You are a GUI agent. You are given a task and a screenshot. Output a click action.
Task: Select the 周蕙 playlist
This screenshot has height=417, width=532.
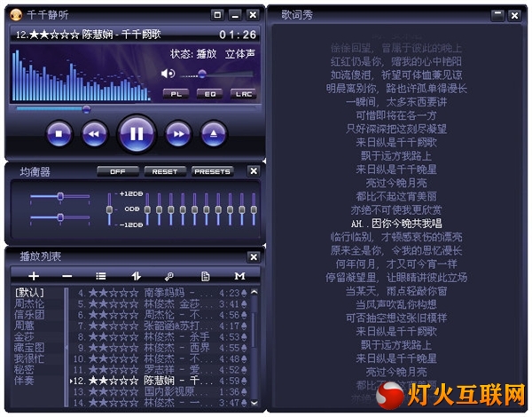[24, 326]
